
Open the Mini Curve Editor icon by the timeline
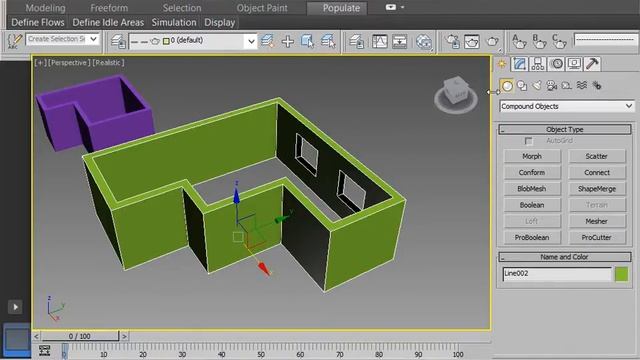click(x=44, y=351)
